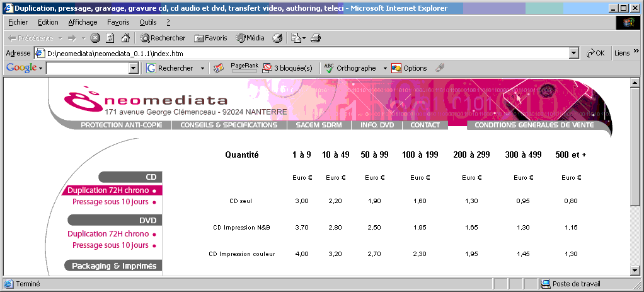Click the highlighter pen icon
Image resolution: width=644 pixels, height=292 pixels.
(x=439, y=68)
